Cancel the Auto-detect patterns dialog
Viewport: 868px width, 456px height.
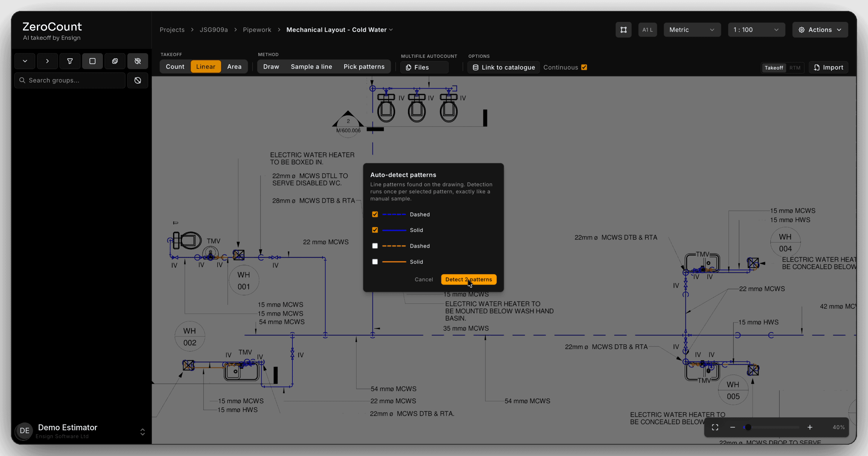coord(424,279)
